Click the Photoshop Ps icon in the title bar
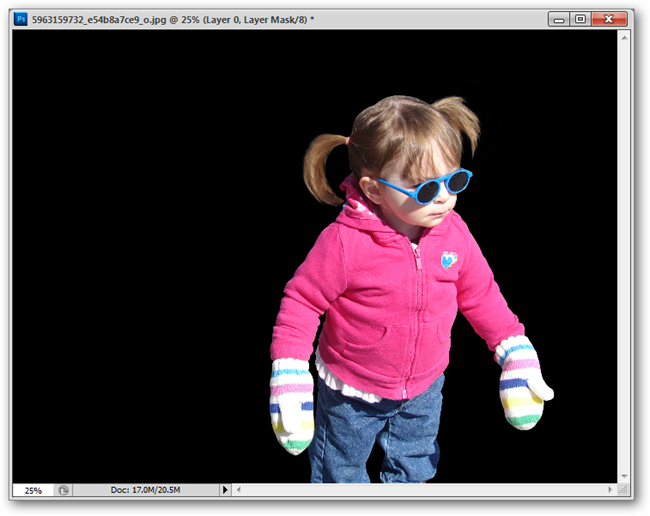 [21, 19]
